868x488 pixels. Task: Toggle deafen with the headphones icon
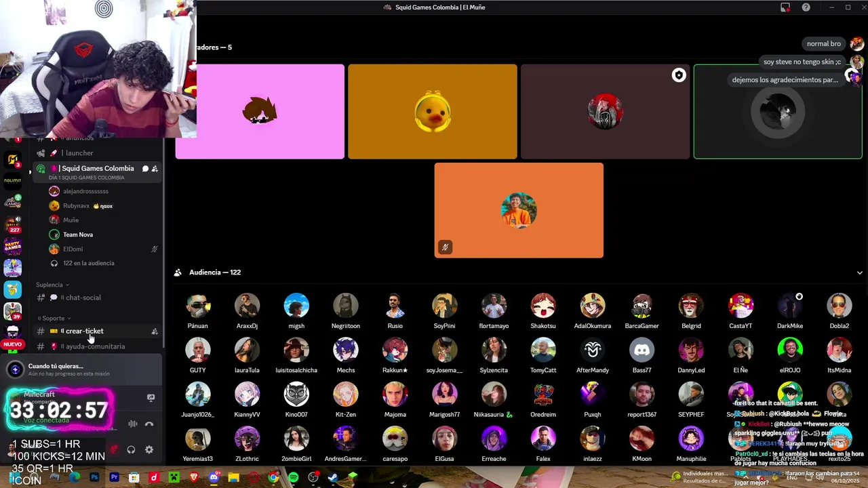pos(131,449)
